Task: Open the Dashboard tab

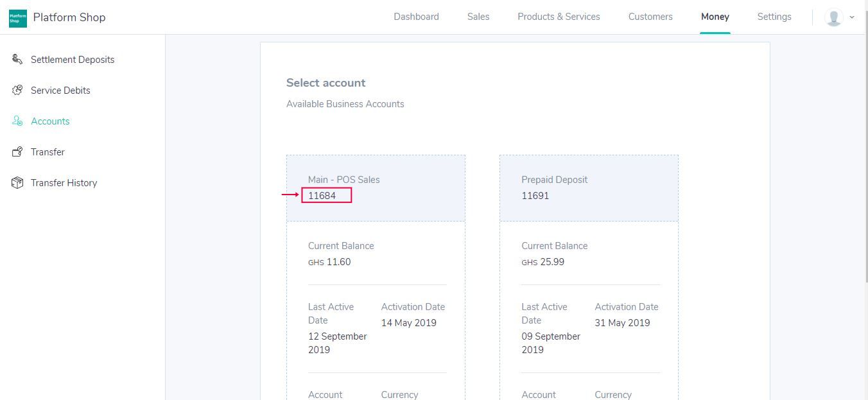Action: [x=416, y=17]
